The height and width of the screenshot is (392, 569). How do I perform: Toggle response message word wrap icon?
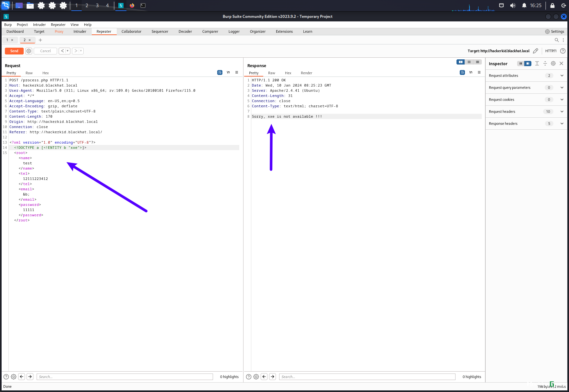pyautogui.click(x=462, y=72)
